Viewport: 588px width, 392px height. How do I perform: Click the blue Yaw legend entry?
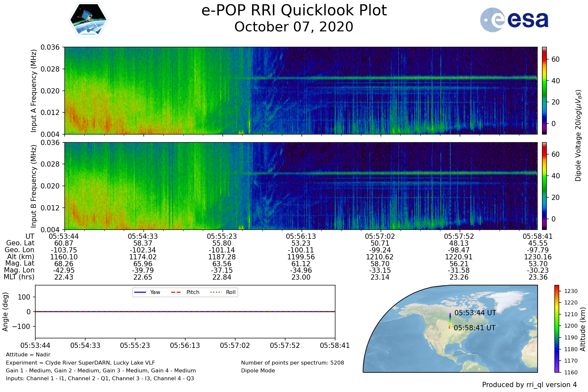pyautogui.click(x=147, y=292)
